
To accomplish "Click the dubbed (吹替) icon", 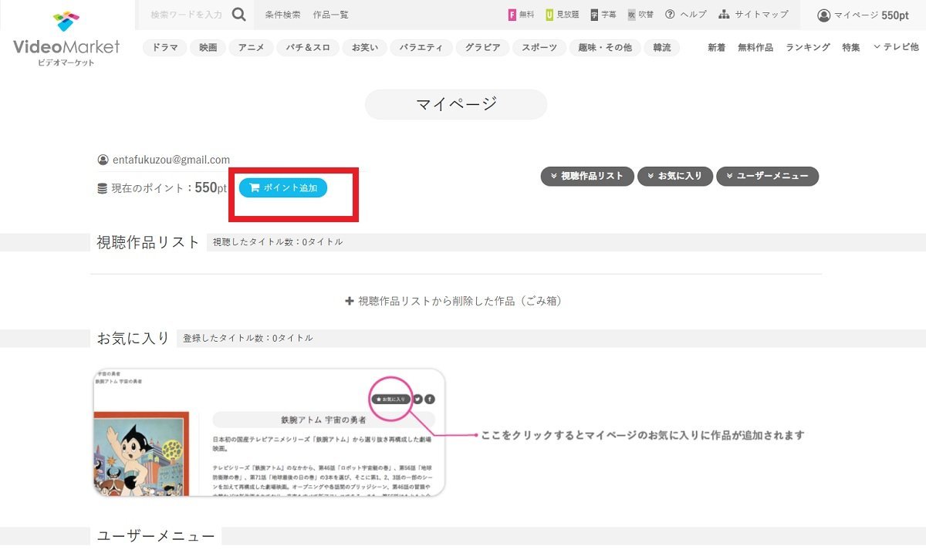I will (631, 15).
